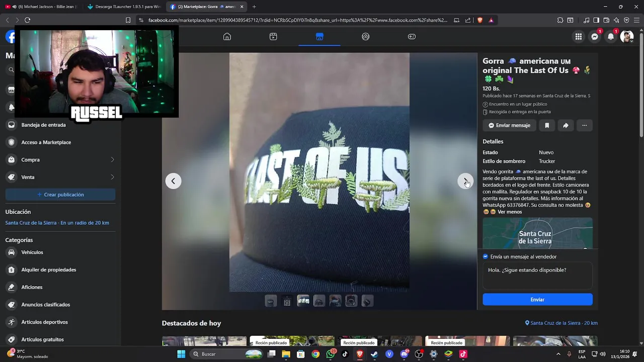Open the Facebook notifications bell
This screenshot has width=644, height=362.
click(x=611, y=37)
